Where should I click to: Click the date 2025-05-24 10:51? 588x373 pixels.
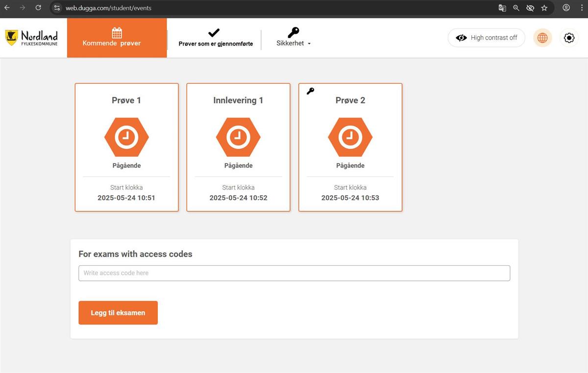pyautogui.click(x=126, y=198)
